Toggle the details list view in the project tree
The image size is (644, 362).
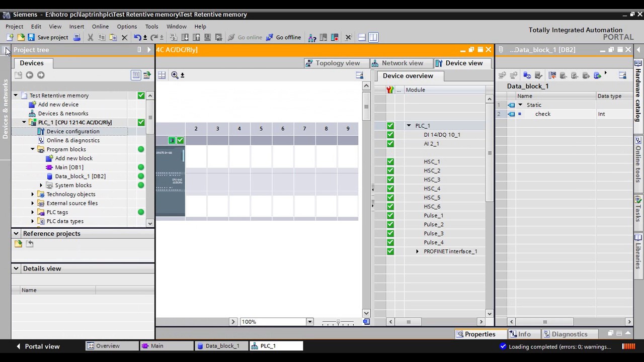136,75
